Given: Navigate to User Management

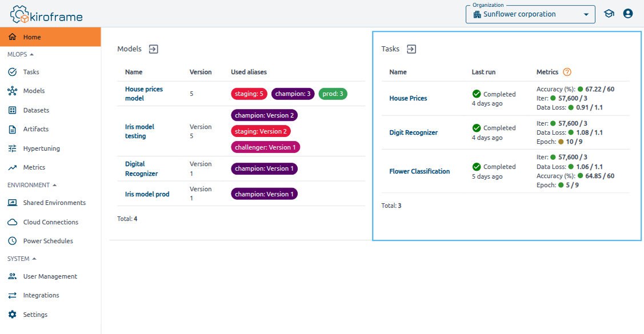Looking at the screenshot, I should [x=50, y=276].
